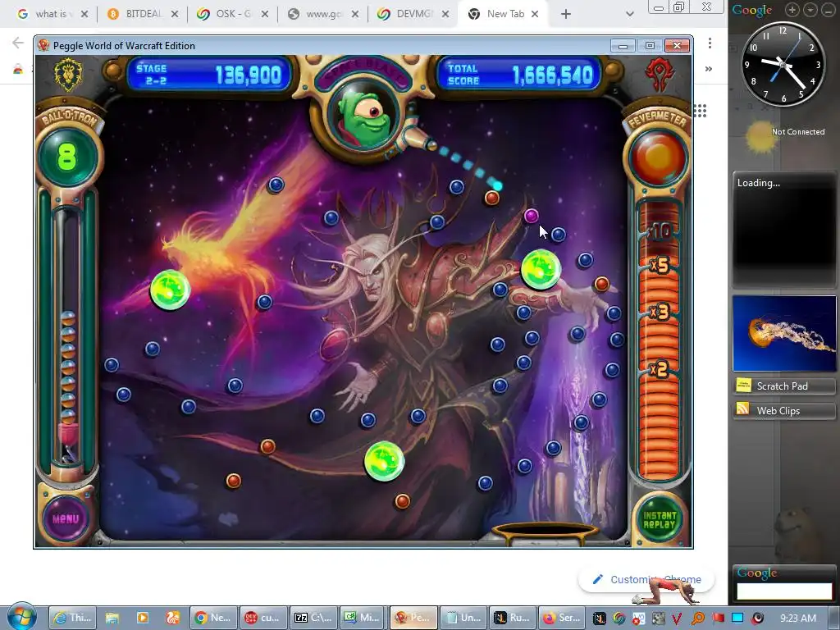Click the Alliance lion emblem in Peggle
This screenshot has width=840, height=630.
(x=68, y=74)
